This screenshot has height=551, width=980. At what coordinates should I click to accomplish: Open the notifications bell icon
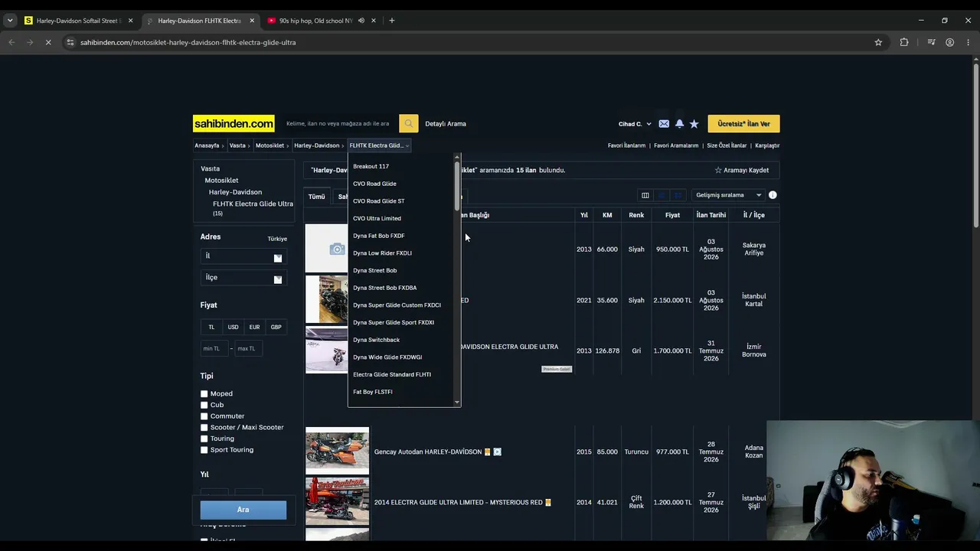(x=679, y=124)
